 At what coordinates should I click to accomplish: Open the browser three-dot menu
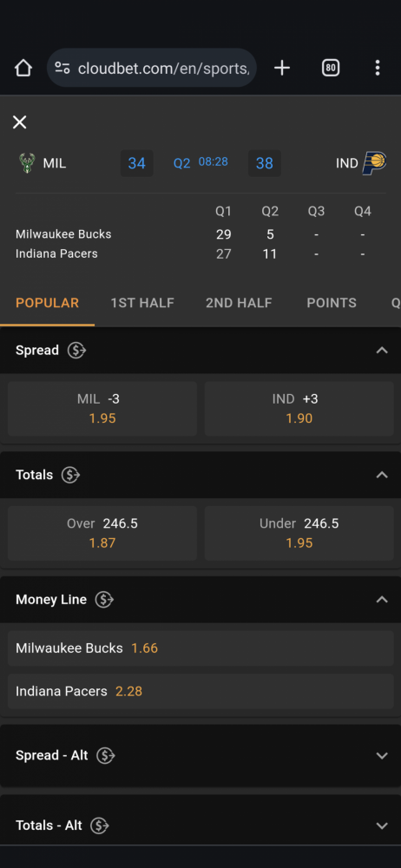[x=378, y=68]
